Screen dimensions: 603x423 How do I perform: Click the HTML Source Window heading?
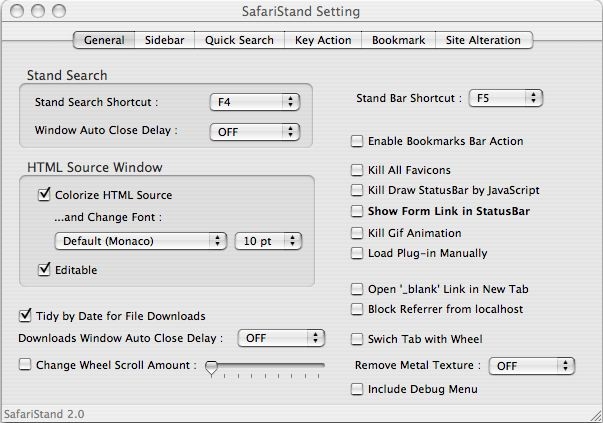pyautogui.click(x=95, y=168)
